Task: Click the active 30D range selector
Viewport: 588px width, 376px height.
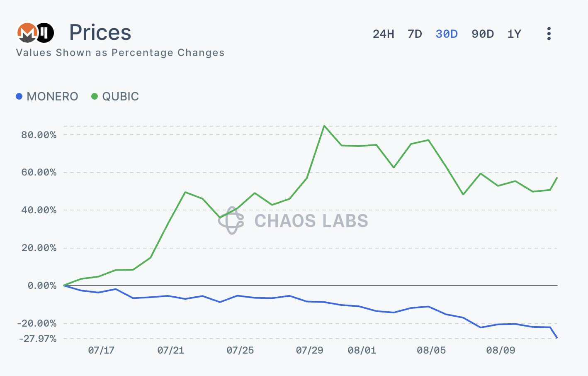Action: pyautogui.click(x=447, y=34)
